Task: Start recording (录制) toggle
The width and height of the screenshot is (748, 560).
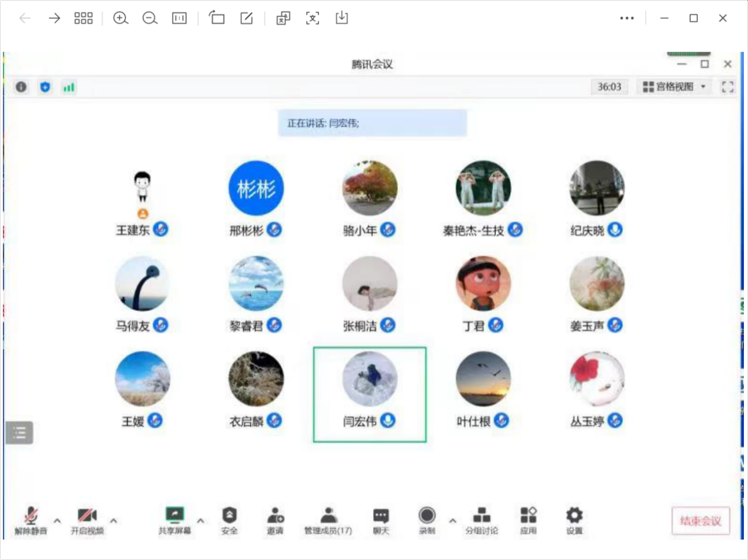Action: tap(427, 516)
